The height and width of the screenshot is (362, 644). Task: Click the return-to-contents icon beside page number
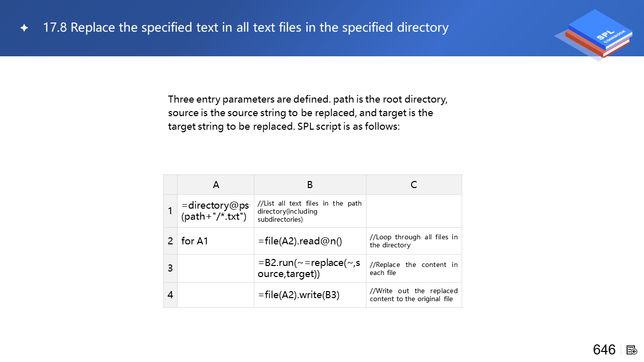[x=632, y=350]
